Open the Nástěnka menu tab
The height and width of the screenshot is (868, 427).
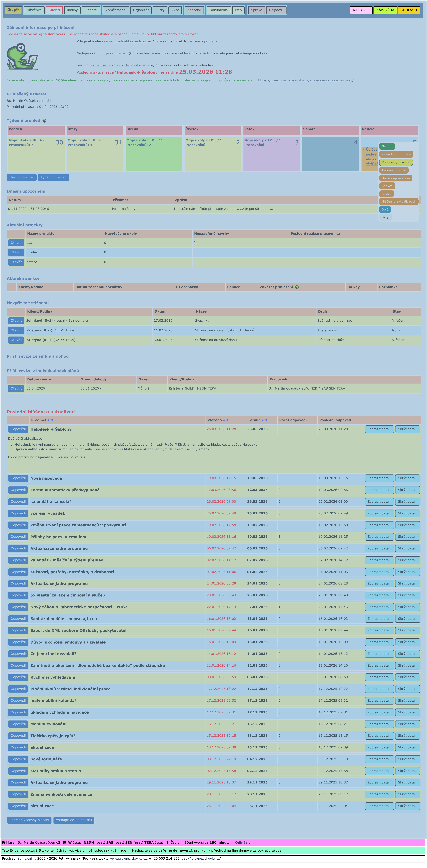[x=34, y=10]
